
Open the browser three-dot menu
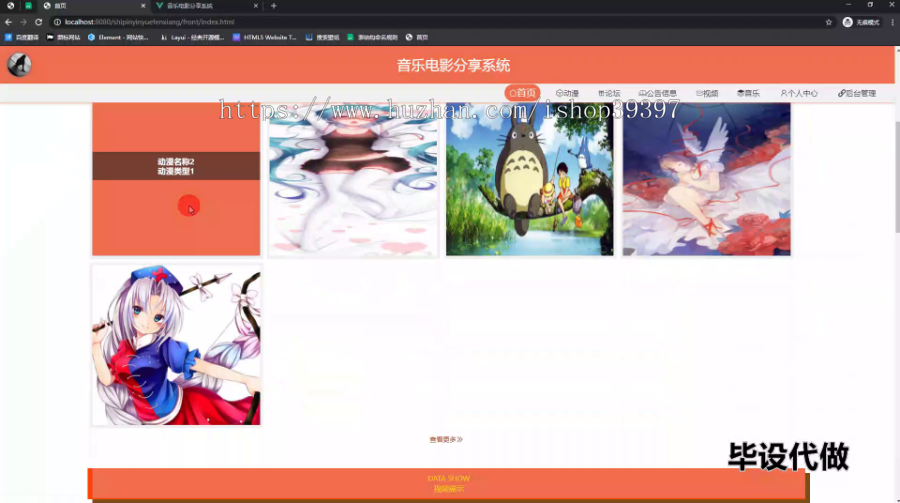click(893, 22)
